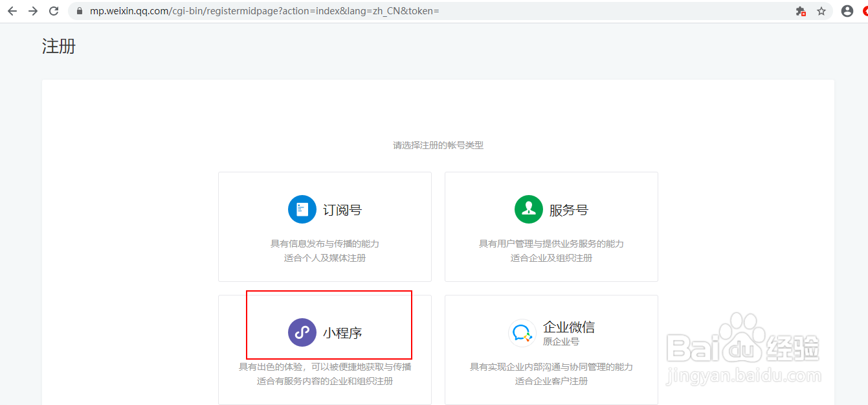Click the 原企业号 subtitle
This screenshot has height=405, width=868.
pos(561,341)
